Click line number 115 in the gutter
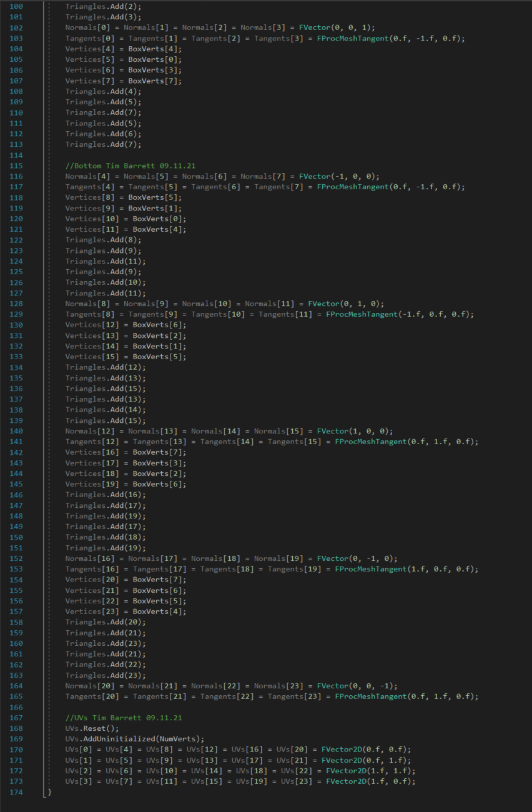 coord(16,166)
